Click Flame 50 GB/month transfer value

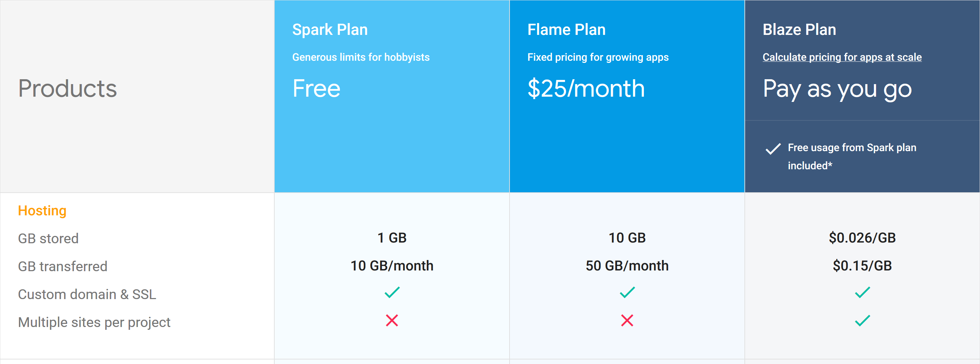point(627,266)
